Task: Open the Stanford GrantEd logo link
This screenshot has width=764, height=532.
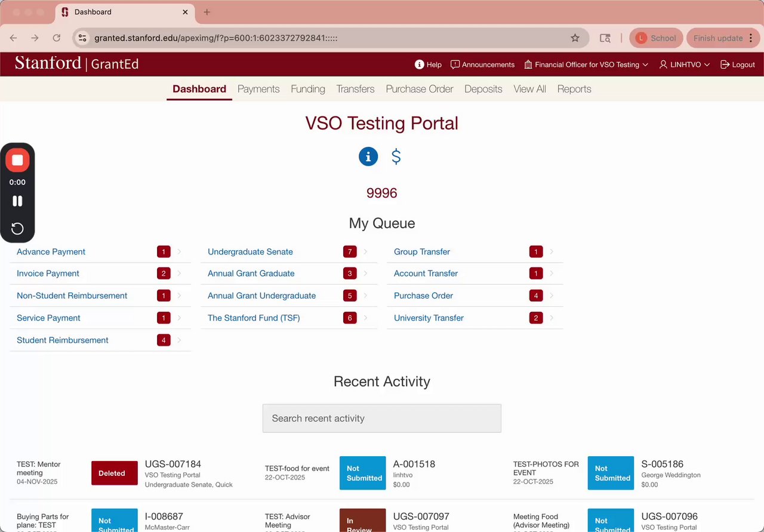Action: [x=76, y=63]
